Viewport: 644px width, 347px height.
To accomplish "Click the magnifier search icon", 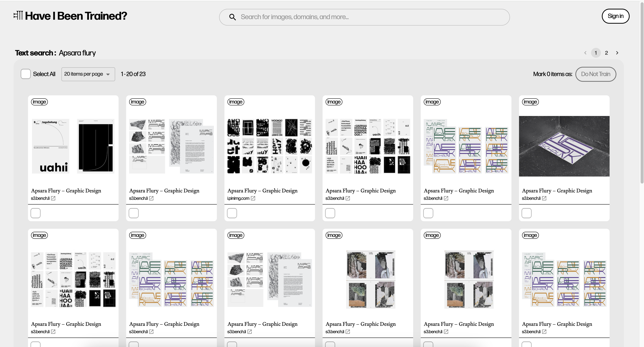I will tap(232, 17).
